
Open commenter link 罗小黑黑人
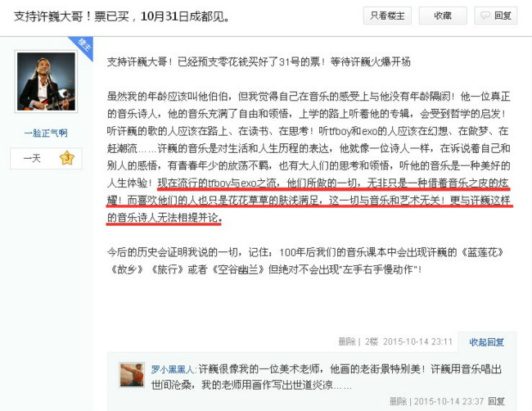click(x=173, y=369)
